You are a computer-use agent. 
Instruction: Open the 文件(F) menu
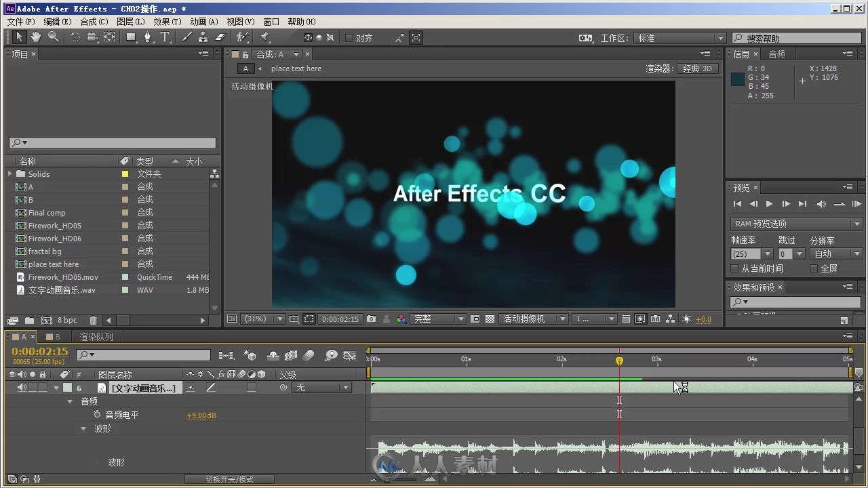click(x=21, y=22)
